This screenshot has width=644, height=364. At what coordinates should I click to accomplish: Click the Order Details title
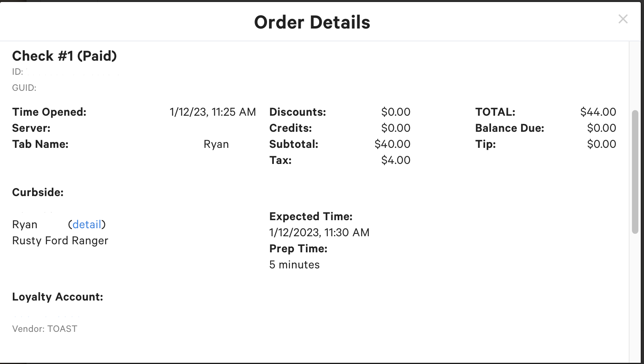coord(312,22)
